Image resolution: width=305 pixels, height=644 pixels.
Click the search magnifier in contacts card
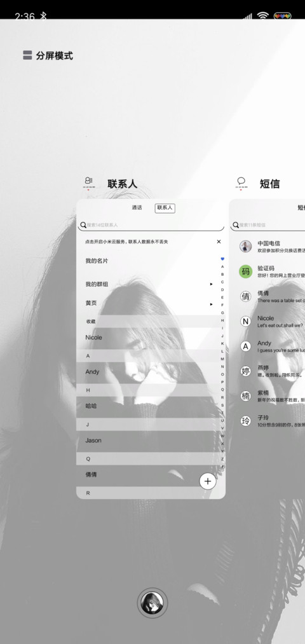(x=83, y=225)
